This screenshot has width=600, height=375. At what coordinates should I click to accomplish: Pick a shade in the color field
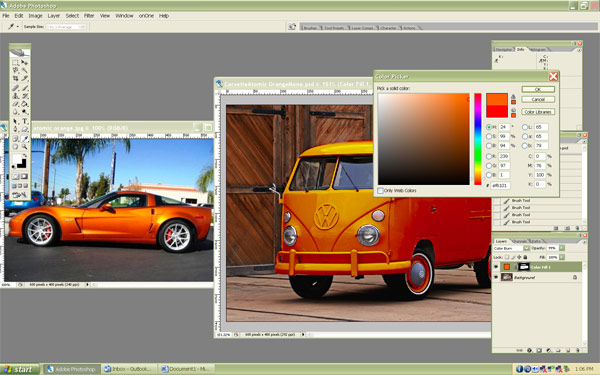(424, 139)
